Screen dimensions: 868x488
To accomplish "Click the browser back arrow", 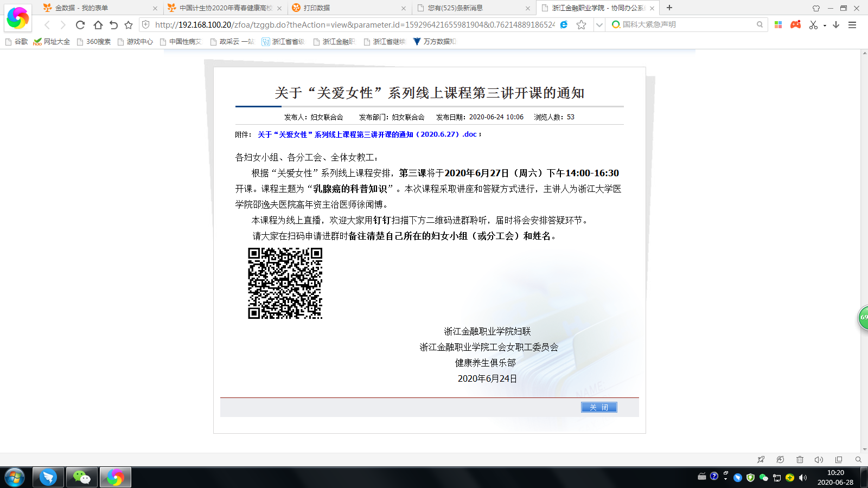I will pyautogui.click(x=47, y=25).
